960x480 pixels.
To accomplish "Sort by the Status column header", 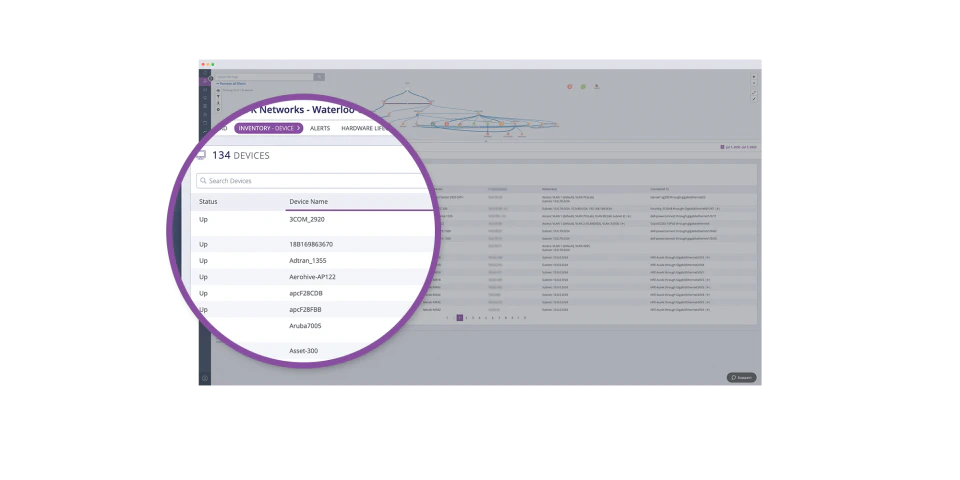I will pos(208,202).
